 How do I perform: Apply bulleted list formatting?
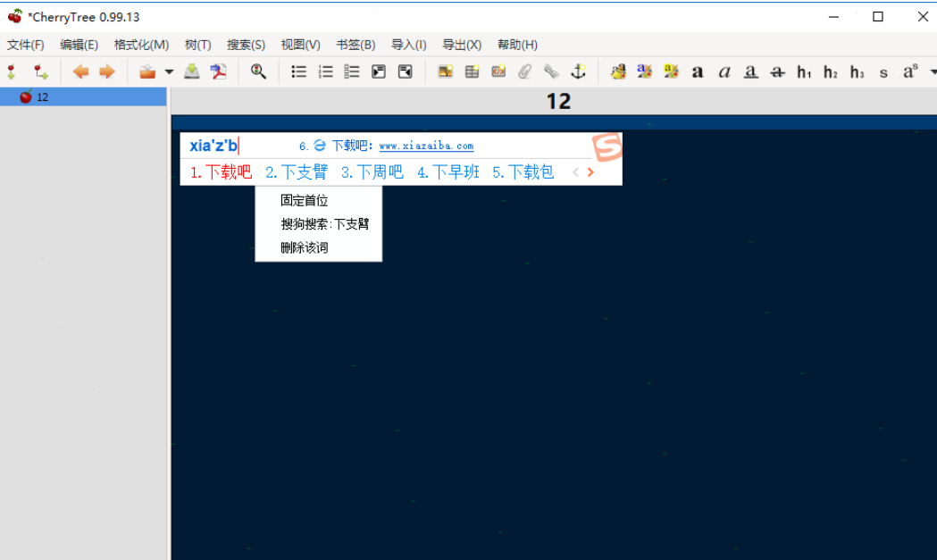[299, 71]
